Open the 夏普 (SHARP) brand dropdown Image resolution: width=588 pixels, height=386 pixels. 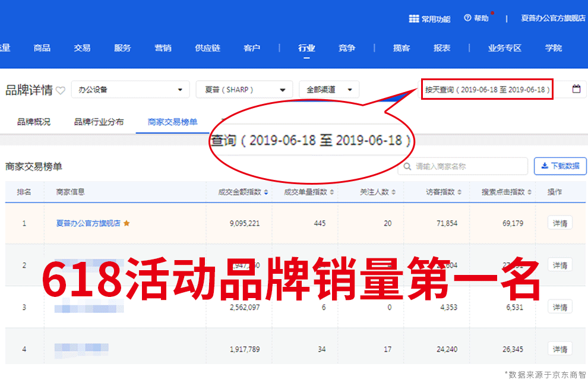pyautogui.click(x=282, y=90)
